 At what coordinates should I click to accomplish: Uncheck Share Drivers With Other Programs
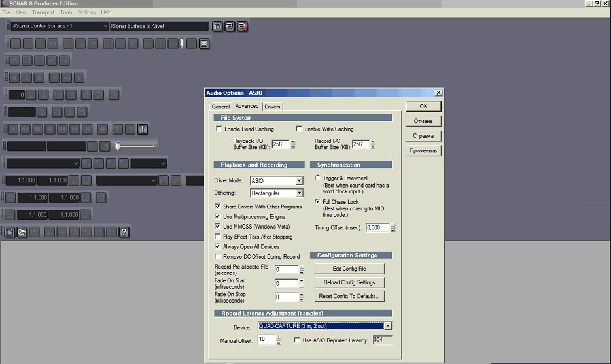(x=218, y=207)
